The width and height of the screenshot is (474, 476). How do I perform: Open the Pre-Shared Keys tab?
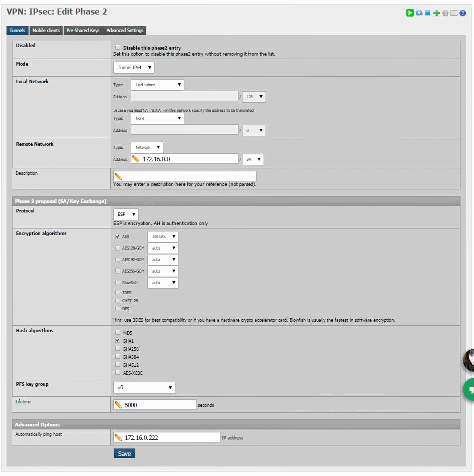point(83,31)
